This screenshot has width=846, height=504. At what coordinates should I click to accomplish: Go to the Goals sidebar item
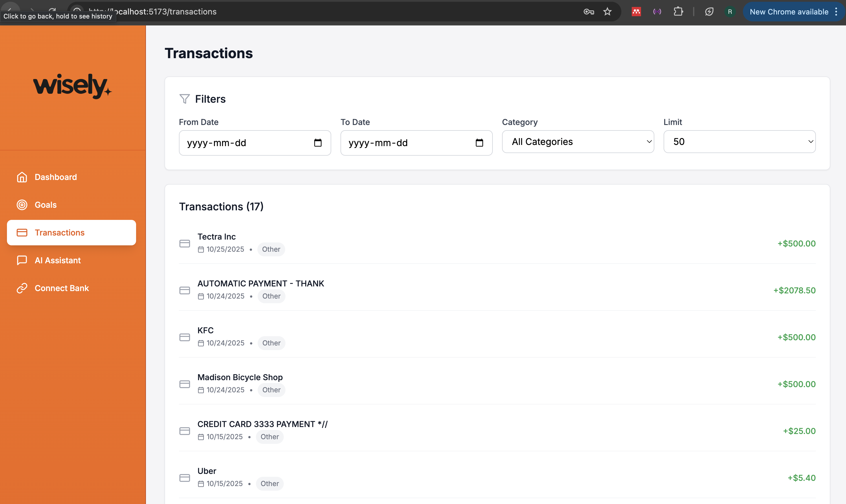[45, 205]
